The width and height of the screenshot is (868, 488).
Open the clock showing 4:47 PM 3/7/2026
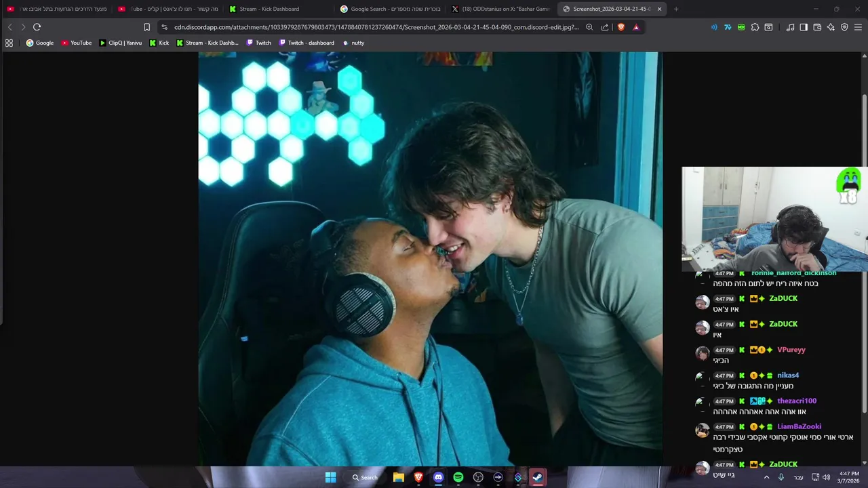[x=849, y=477]
